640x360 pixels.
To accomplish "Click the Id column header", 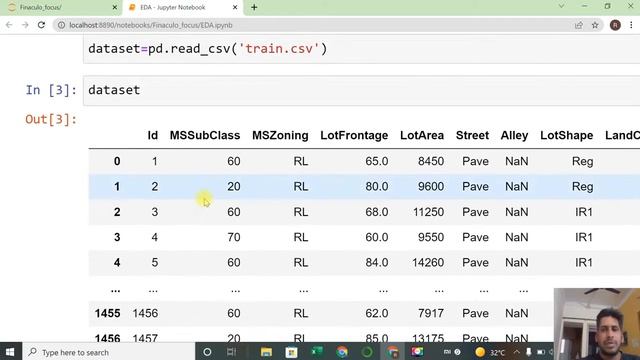I will 153,136.
